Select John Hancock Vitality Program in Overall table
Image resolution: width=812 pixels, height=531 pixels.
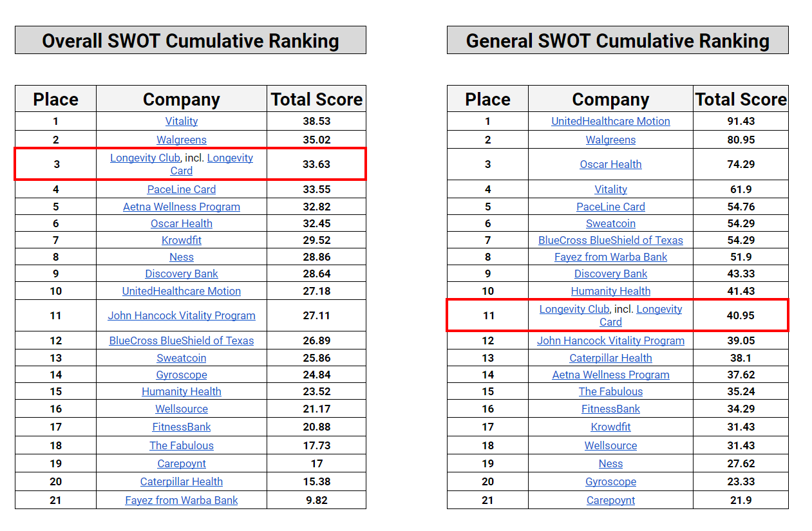coord(181,315)
